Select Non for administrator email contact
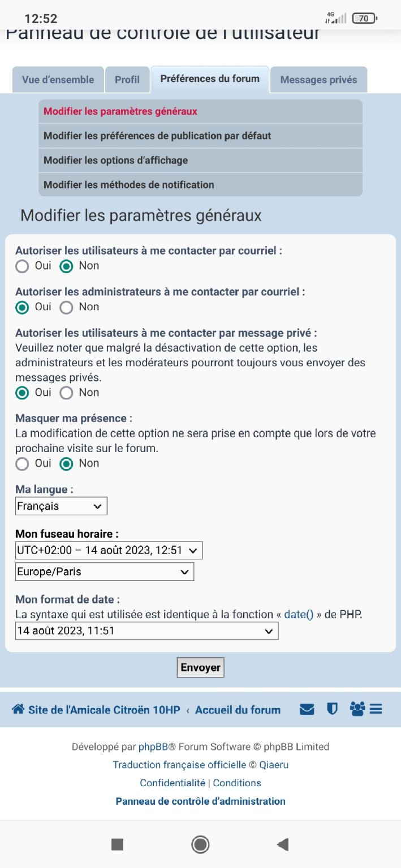 click(x=67, y=307)
